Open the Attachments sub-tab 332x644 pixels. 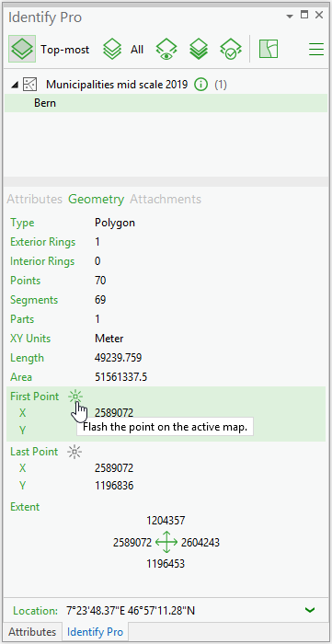[166, 200]
